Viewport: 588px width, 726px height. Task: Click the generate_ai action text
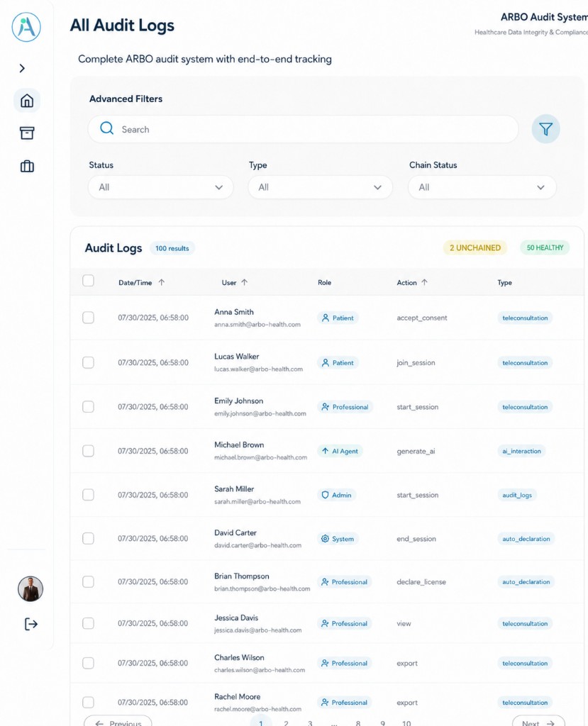(x=416, y=452)
